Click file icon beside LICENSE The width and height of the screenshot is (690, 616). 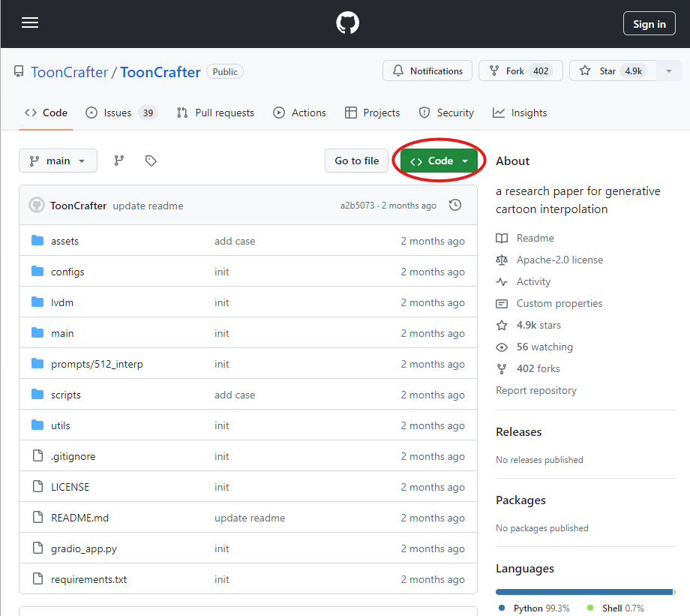(x=37, y=486)
